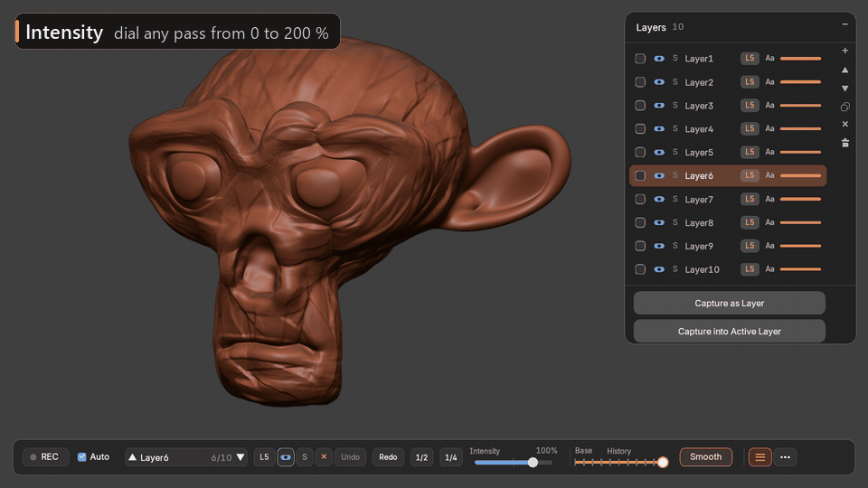Move layer up with up arrow
Image resolution: width=868 pixels, height=488 pixels.
click(844, 70)
